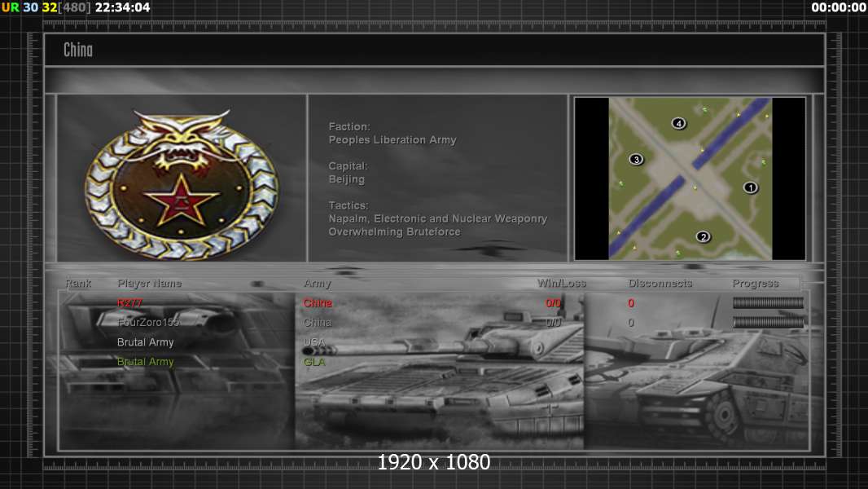Click the Beijing capital text
Image resolution: width=868 pixels, height=489 pixels.
pos(347,179)
